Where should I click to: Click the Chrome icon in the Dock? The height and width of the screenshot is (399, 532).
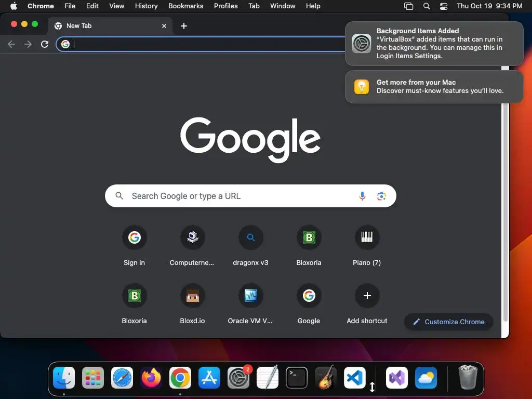coord(180,378)
